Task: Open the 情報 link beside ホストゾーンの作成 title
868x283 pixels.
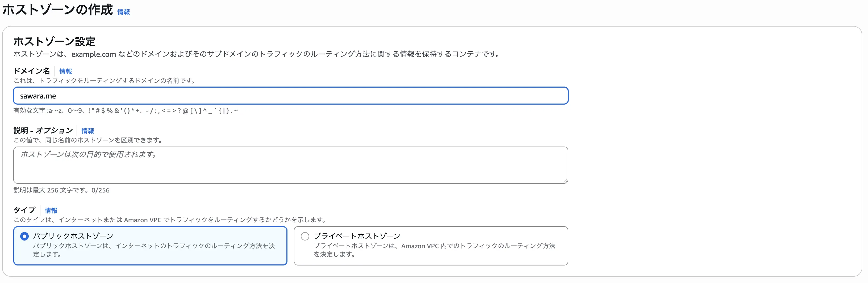Action: tap(123, 12)
